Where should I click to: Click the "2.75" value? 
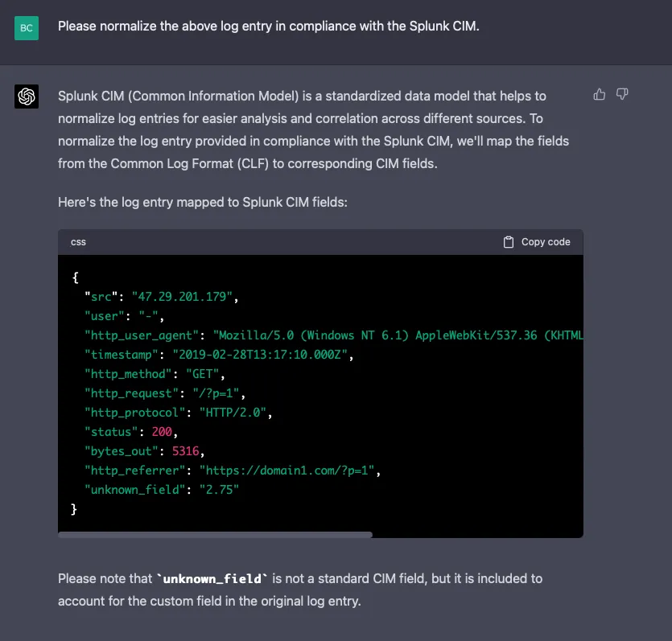pos(219,490)
